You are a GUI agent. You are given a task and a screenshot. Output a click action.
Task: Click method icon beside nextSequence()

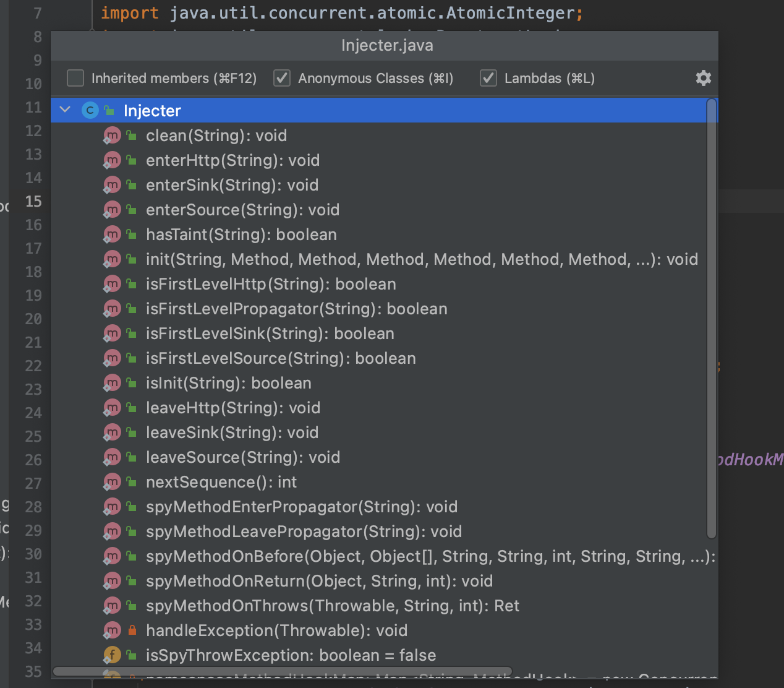point(112,482)
